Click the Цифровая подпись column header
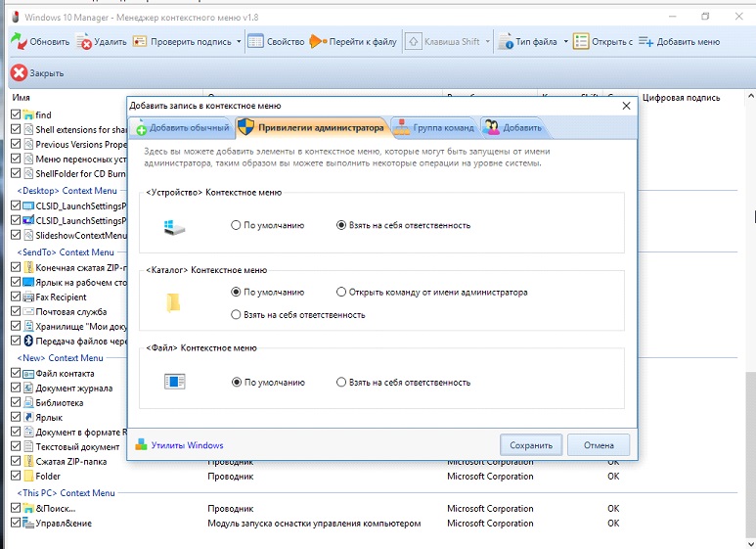Viewport: 756px width, 549px height. [681, 98]
